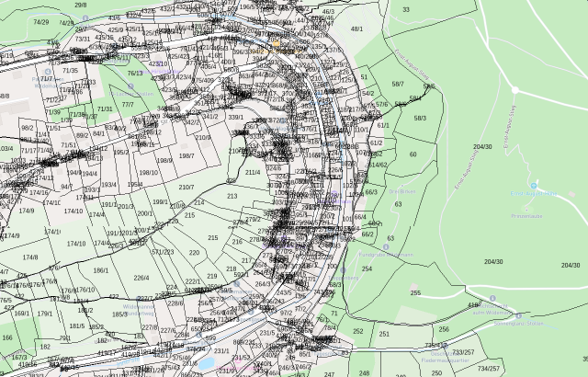Click the Drei Birken label

point(402,191)
